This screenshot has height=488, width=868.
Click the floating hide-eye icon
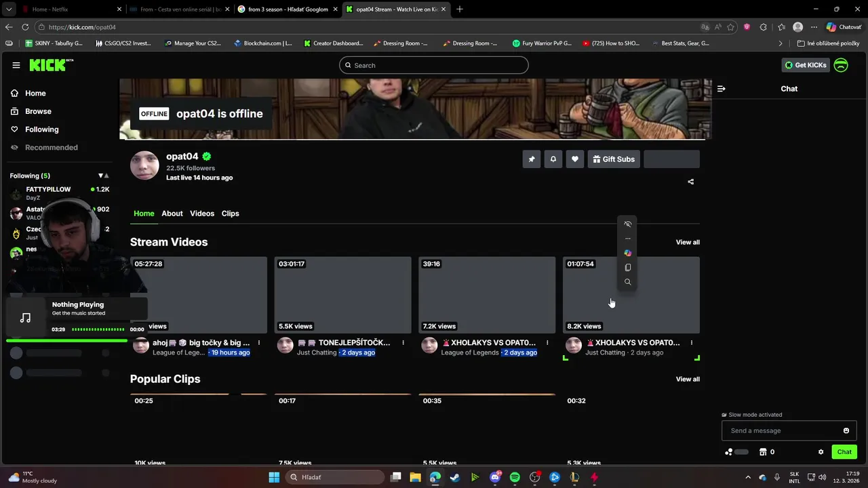tap(628, 224)
